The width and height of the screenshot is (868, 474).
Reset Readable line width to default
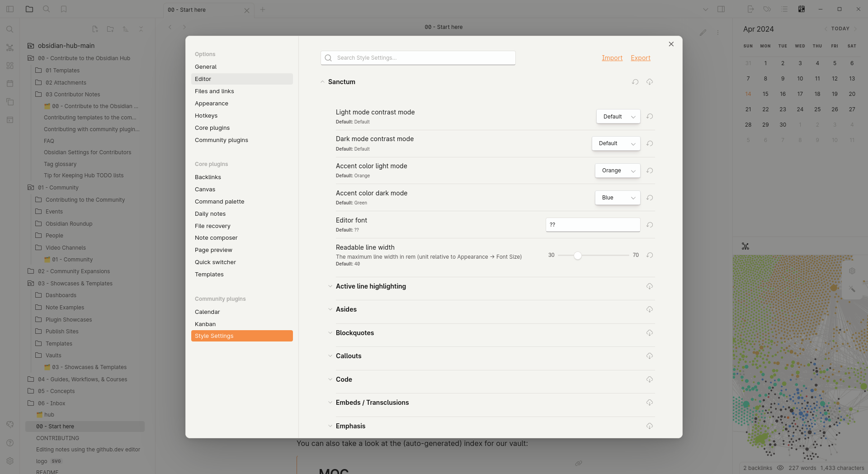[650, 255]
